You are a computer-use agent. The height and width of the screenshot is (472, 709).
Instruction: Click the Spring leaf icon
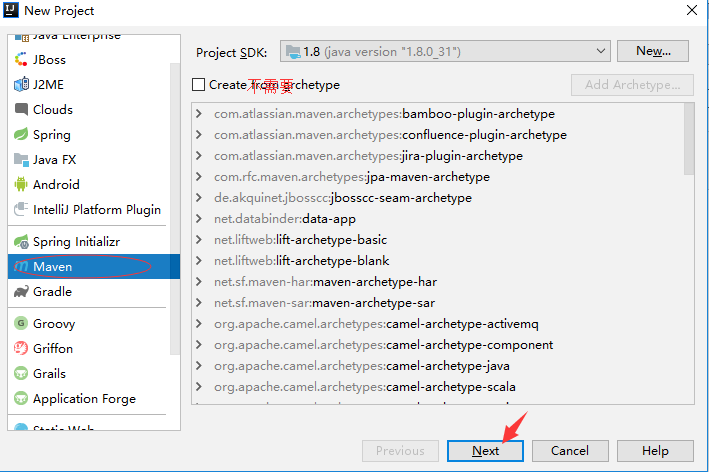pos(21,134)
